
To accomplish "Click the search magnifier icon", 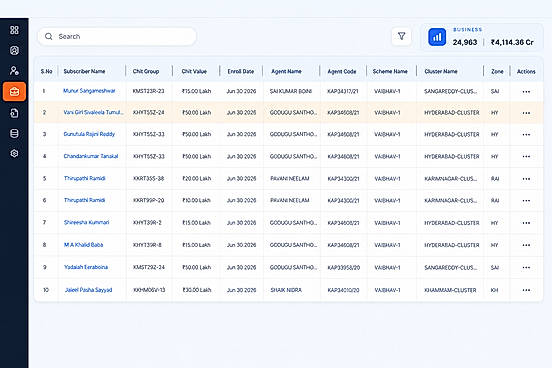I will 49,36.
